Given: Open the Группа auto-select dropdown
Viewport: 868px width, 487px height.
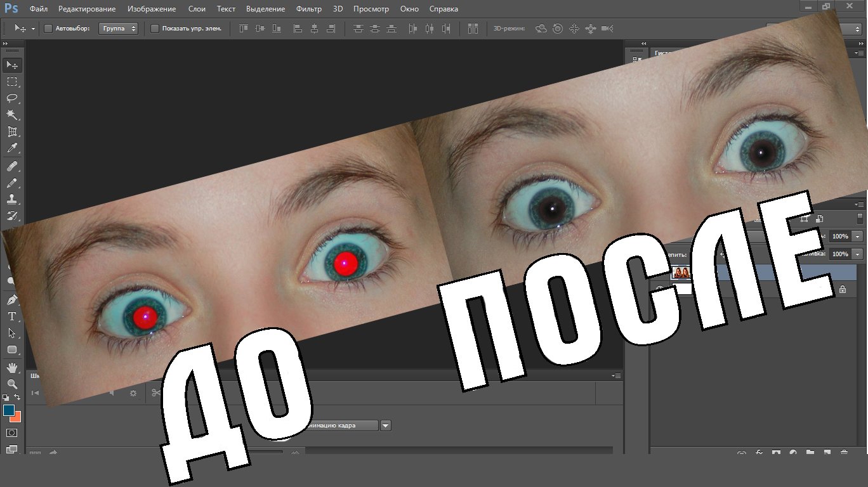Looking at the screenshot, I should (118, 29).
